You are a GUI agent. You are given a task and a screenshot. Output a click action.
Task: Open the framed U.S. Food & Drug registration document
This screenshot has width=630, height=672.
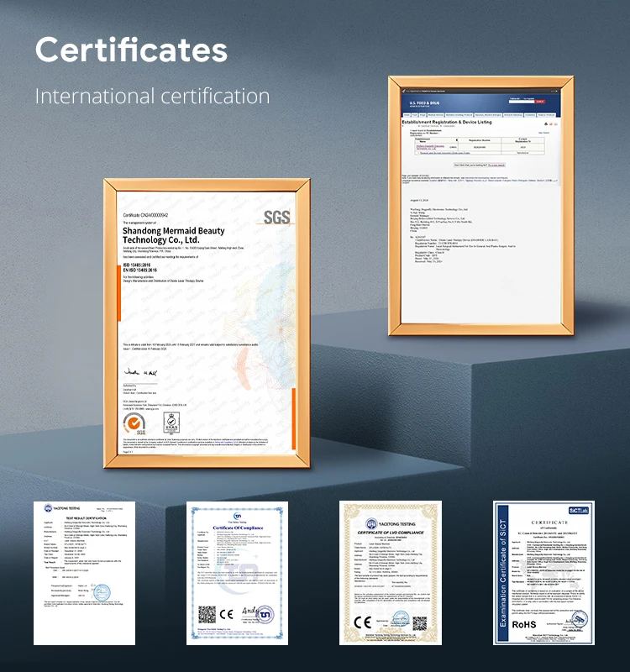(x=480, y=206)
